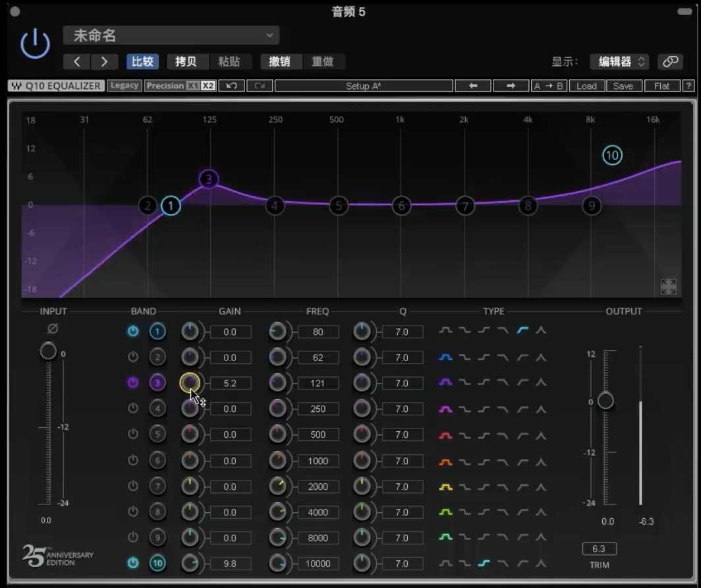Click the plugin power bypass icon

click(35, 44)
